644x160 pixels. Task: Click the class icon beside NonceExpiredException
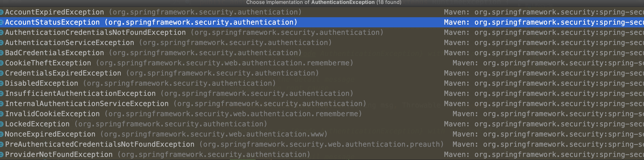point(2,134)
